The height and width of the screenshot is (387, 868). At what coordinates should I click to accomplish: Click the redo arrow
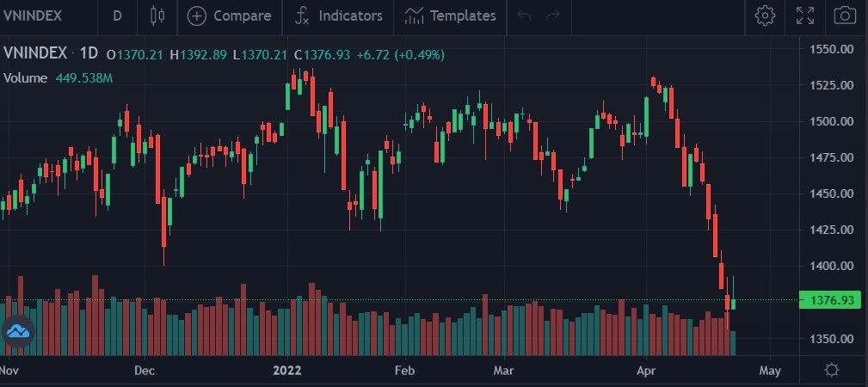coord(553,15)
